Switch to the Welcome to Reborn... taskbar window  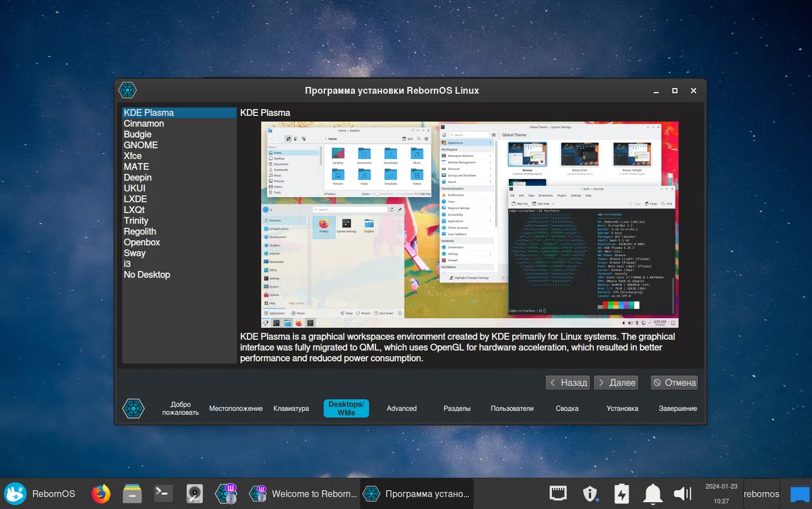pos(303,494)
